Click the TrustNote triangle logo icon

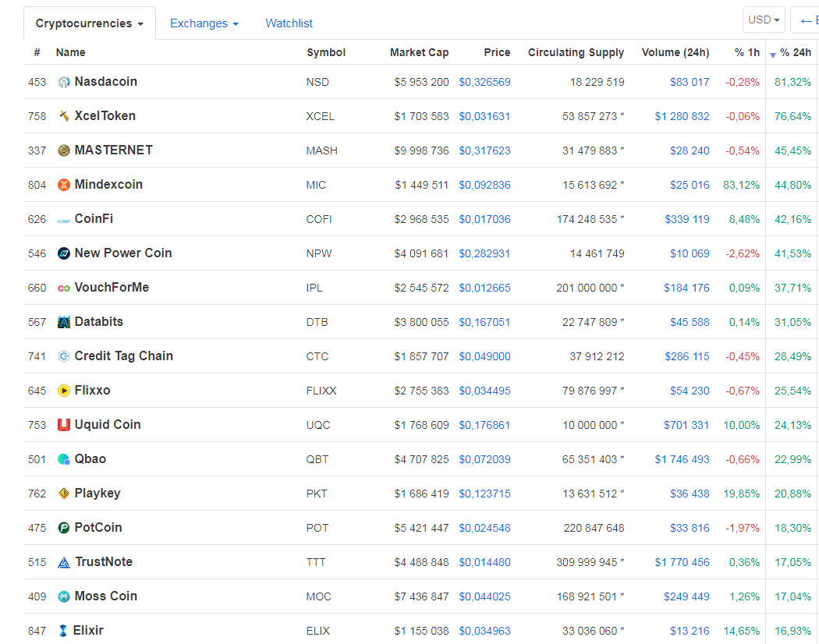tap(64, 562)
